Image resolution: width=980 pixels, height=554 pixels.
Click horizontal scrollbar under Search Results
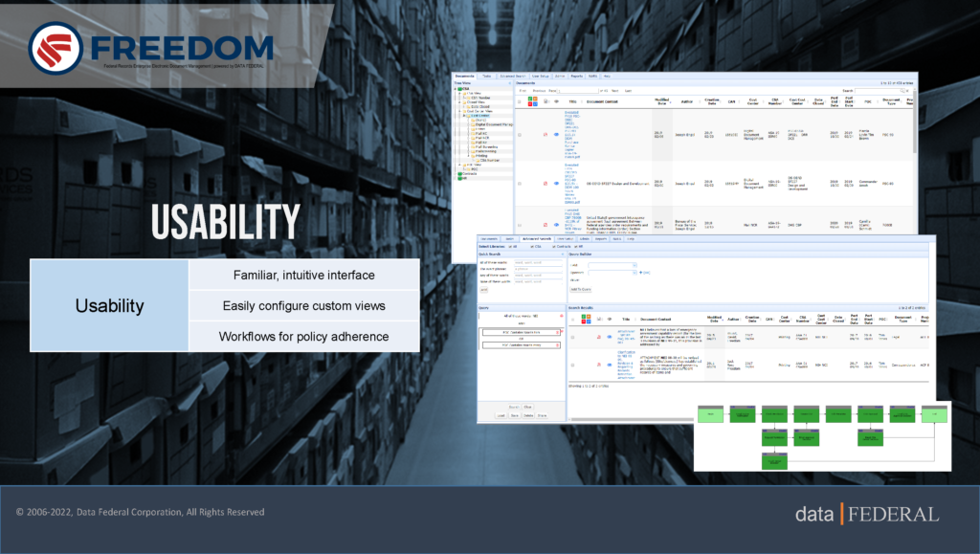(x=632, y=420)
